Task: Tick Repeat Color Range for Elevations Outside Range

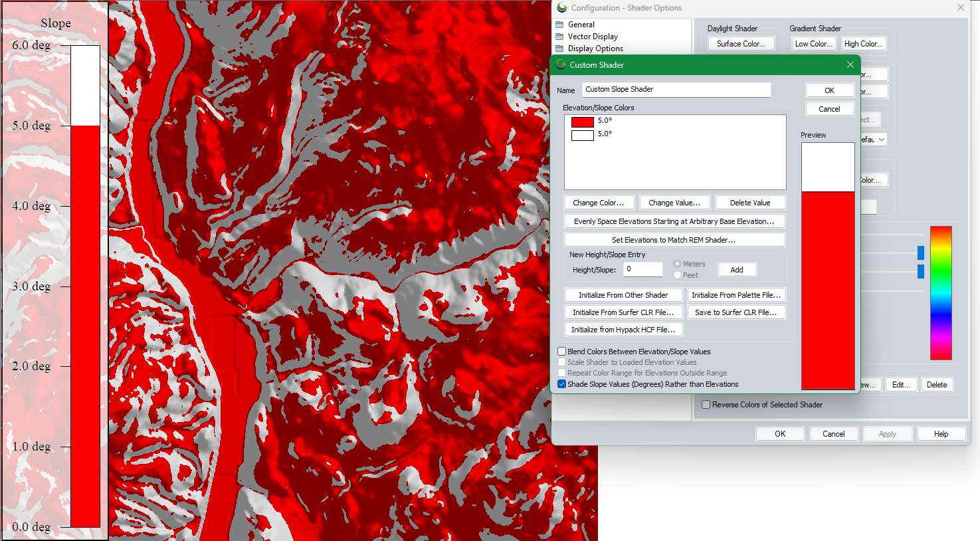Action: [x=562, y=373]
